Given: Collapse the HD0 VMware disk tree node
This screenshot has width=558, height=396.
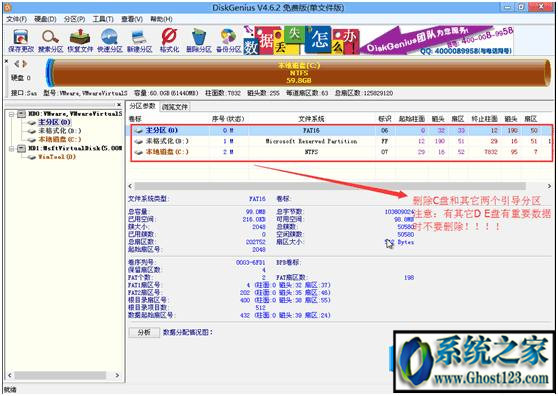Looking at the screenshot, I should point(11,114).
